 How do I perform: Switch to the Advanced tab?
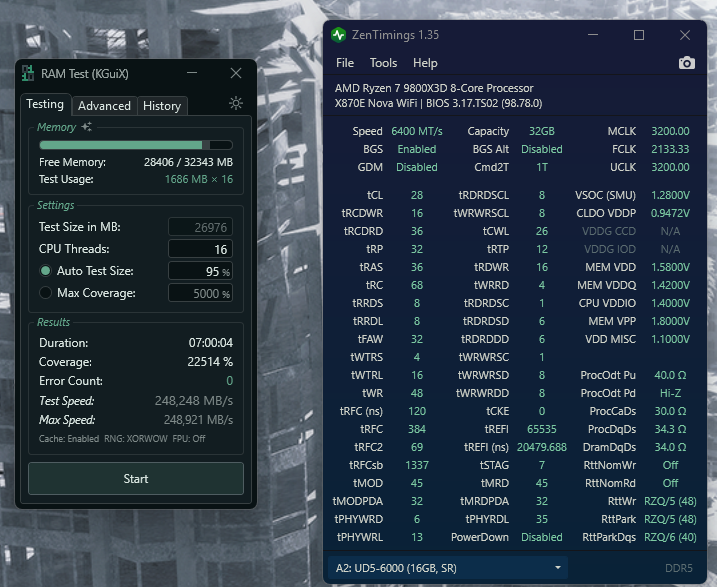(104, 105)
